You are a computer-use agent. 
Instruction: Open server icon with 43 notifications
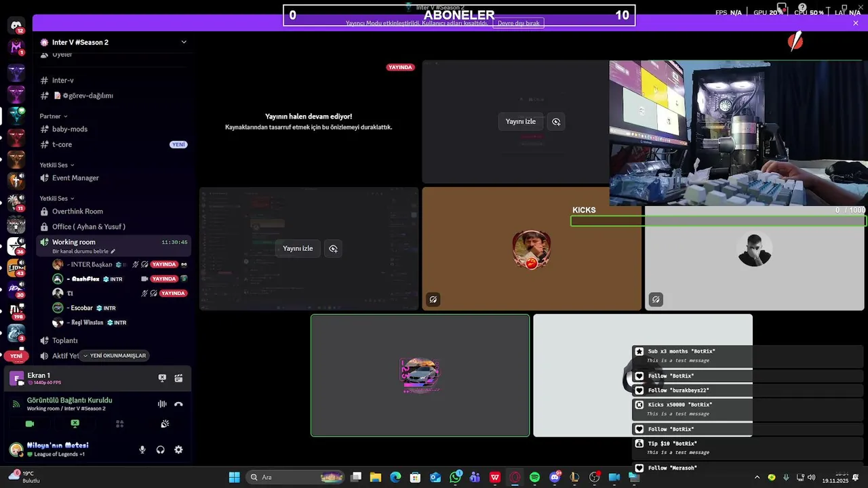point(16,268)
